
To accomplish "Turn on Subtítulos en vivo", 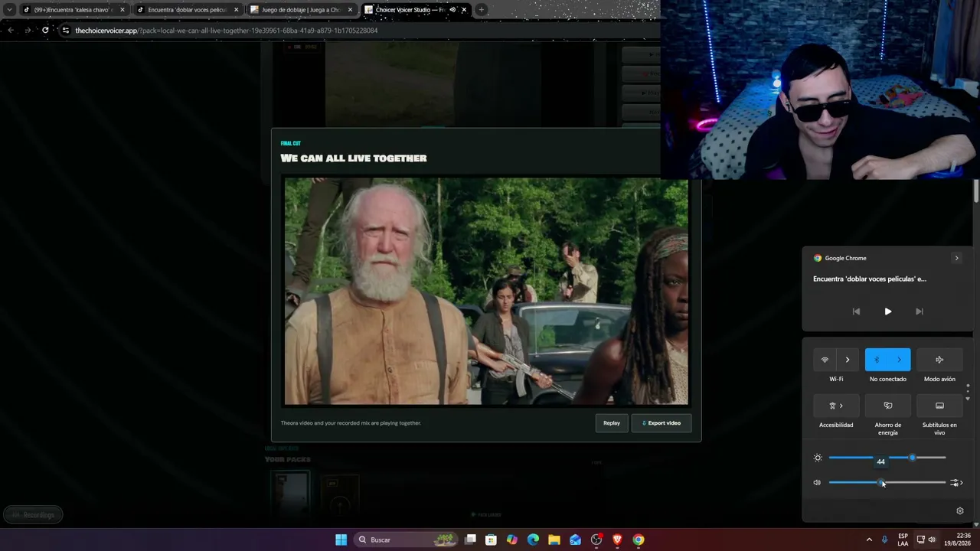I will tap(939, 406).
